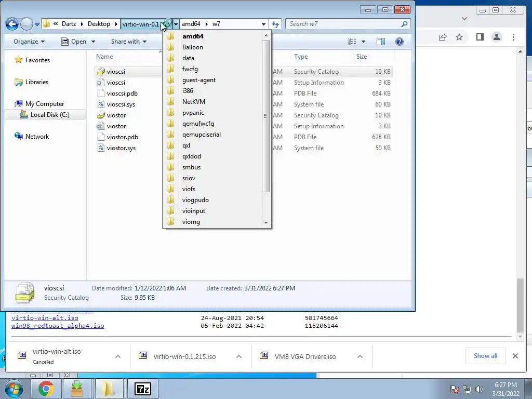532x399 pixels.
Task: Click Dartz in the address breadcrumb
Action: pos(69,24)
